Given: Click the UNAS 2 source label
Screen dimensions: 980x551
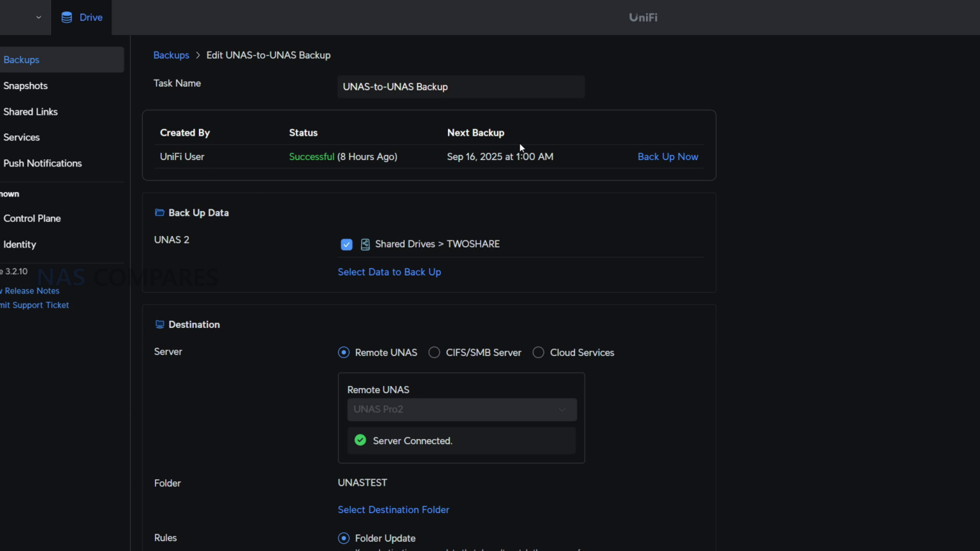Looking at the screenshot, I should (x=172, y=240).
